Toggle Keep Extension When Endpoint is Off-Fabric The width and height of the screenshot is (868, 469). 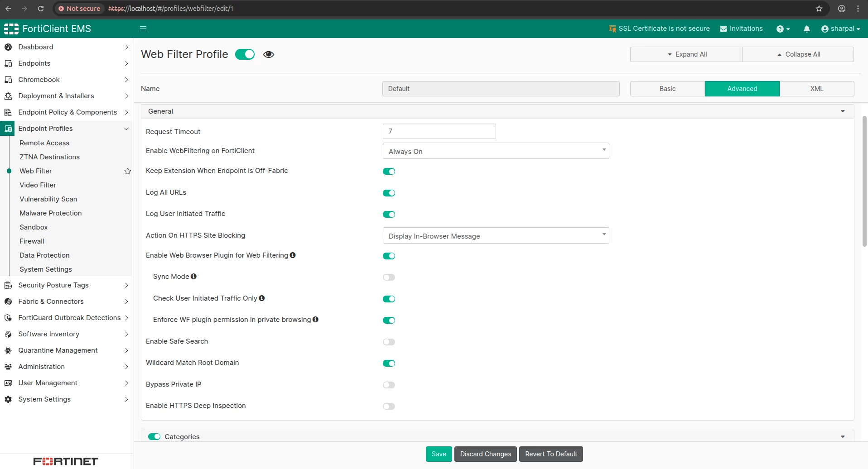click(x=389, y=171)
